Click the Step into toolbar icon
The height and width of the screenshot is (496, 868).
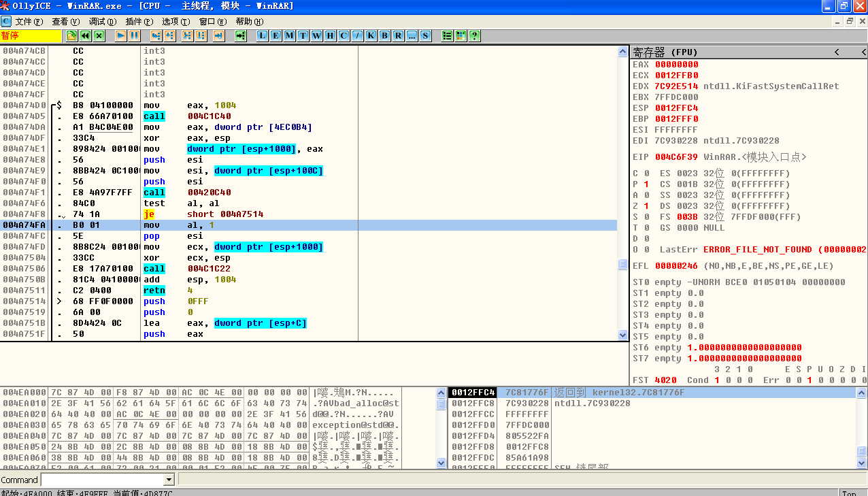156,35
